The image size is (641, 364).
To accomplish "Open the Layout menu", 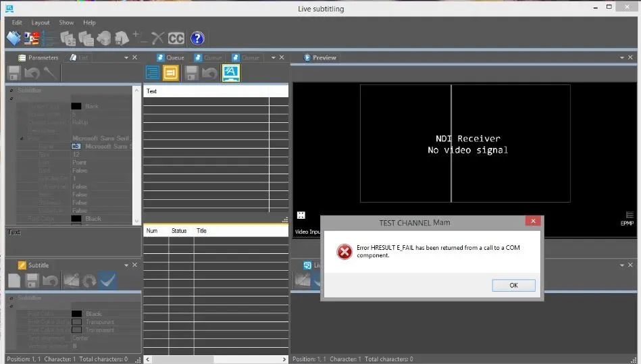I will coord(41,22).
